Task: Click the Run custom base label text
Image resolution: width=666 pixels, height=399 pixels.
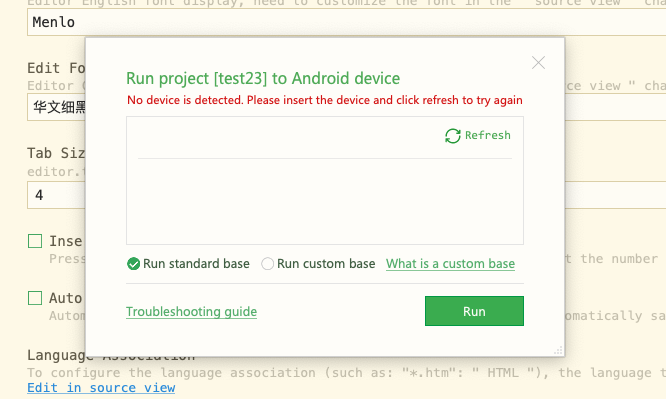Action: click(x=326, y=264)
